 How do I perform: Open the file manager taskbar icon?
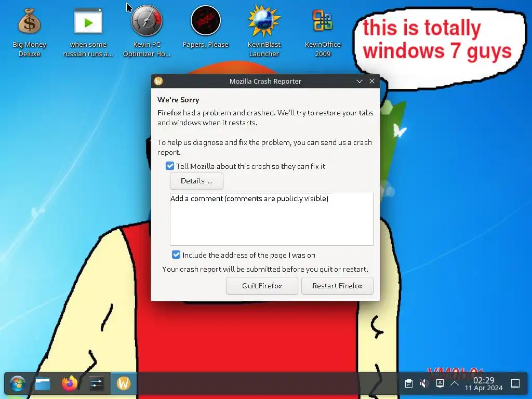pyautogui.click(x=43, y=384)
